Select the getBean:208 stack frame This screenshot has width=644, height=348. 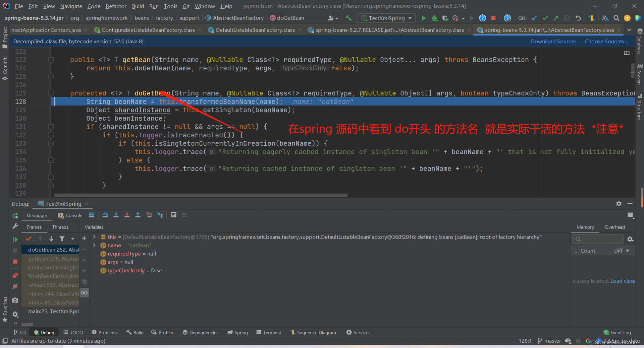(51, 259)
